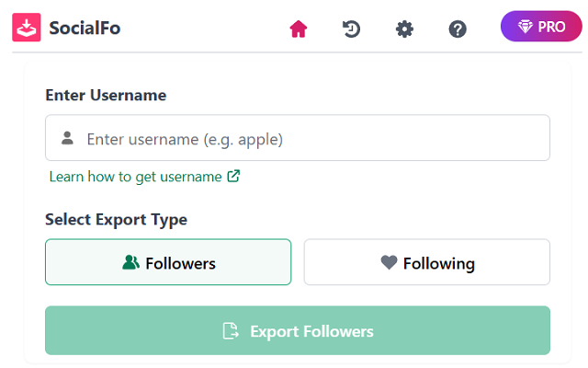Select Followers export type
Viewport: 588px width, 368px height.
[168, 262]
